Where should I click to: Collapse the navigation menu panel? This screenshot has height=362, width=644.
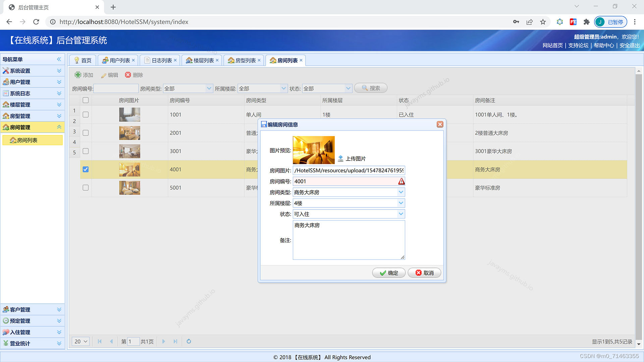coord(59,59)
